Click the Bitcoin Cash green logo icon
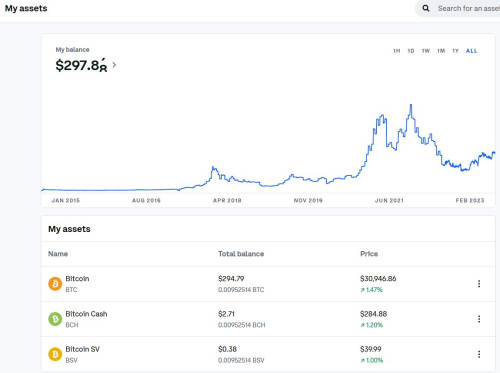Image resolution: width=500 pixels, height=373 pixels. [x=55, y=319]
